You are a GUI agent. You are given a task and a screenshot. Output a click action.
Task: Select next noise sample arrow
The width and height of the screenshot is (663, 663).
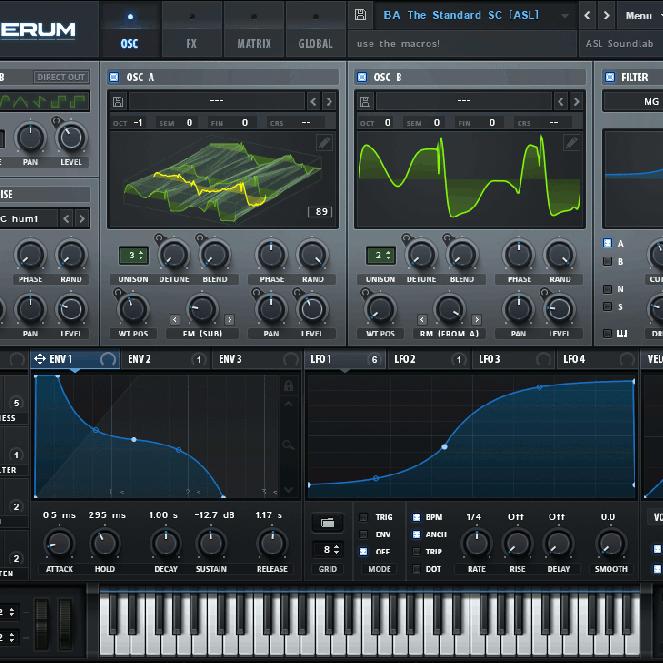(x=82, y=219)
